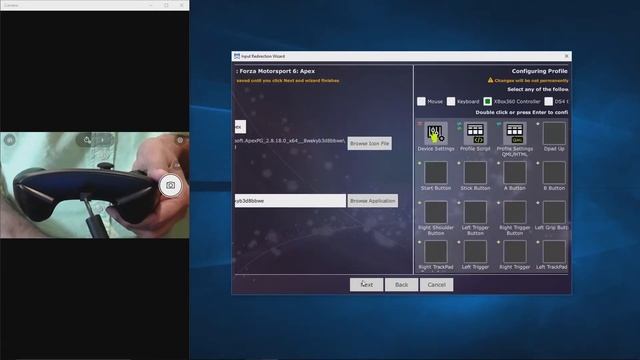Uncheck the XBox360 Controller checkbox
Image resolution: width=640 pixels, height=360 pixels.
point(487,101)
